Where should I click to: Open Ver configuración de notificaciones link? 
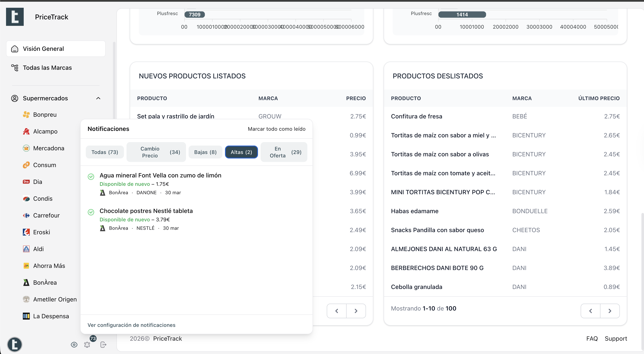(131, 325)
